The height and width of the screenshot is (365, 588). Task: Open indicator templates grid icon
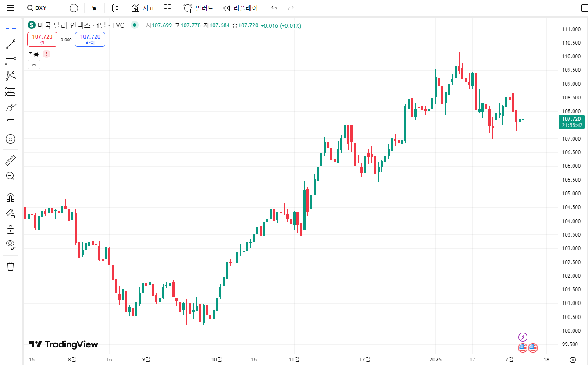click(167, 8)
